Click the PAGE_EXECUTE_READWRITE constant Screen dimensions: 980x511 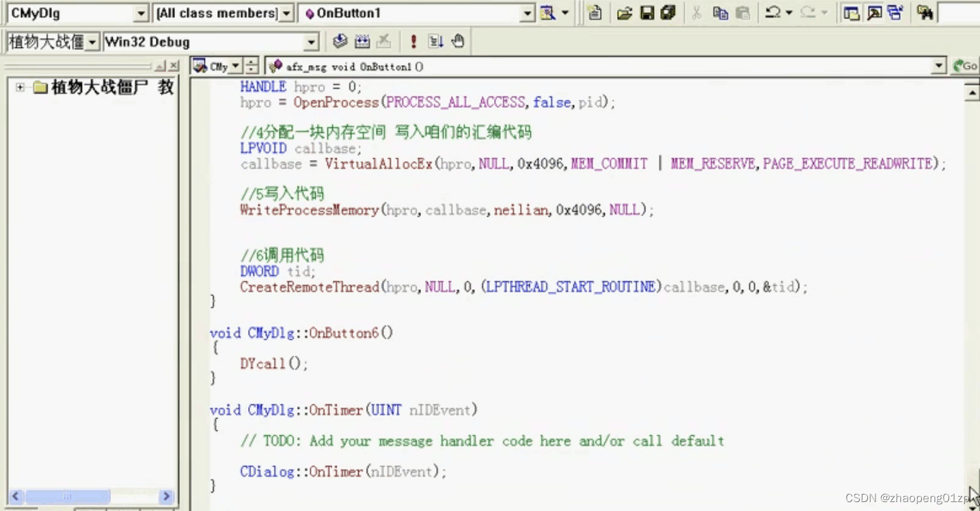coord(847,164)
